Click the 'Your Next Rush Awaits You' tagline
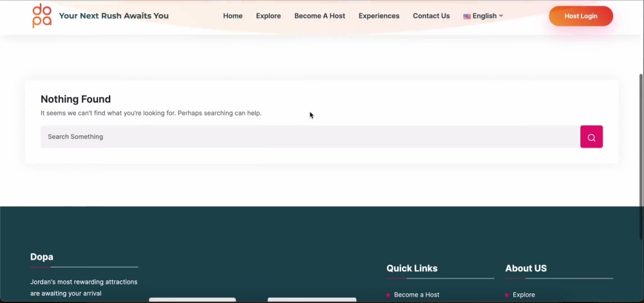This screenshot has width=644, height=303. (114, 16)
